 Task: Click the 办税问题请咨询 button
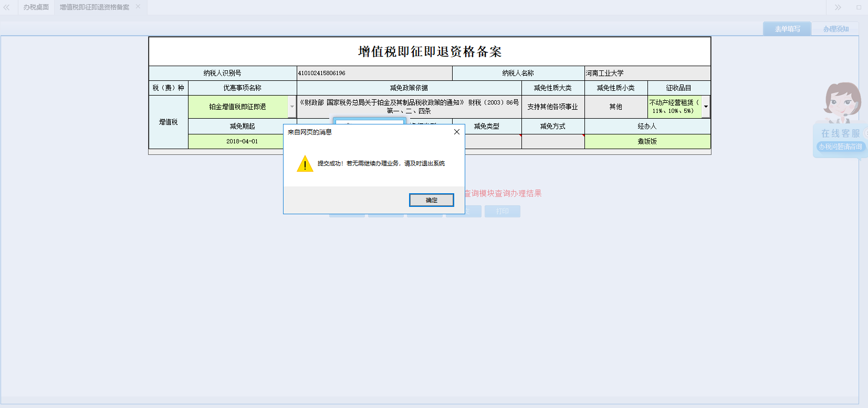pyautogui.click(x=840, y=147)
